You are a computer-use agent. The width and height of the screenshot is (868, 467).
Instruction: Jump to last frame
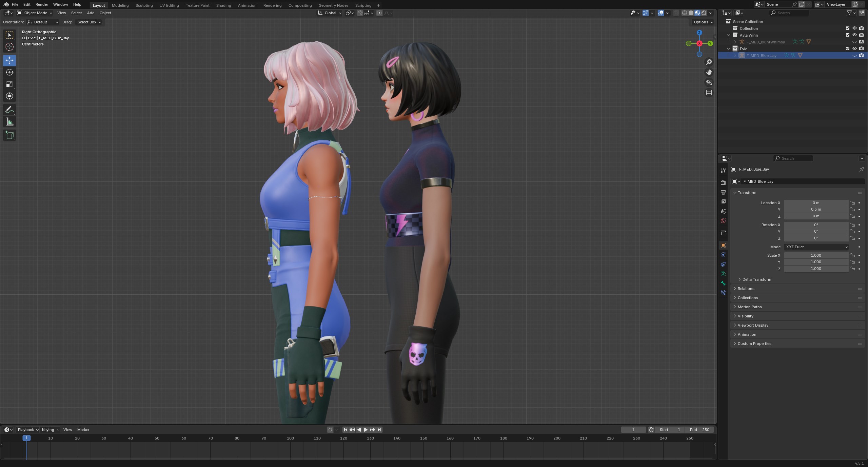click(x=379, y=430)
